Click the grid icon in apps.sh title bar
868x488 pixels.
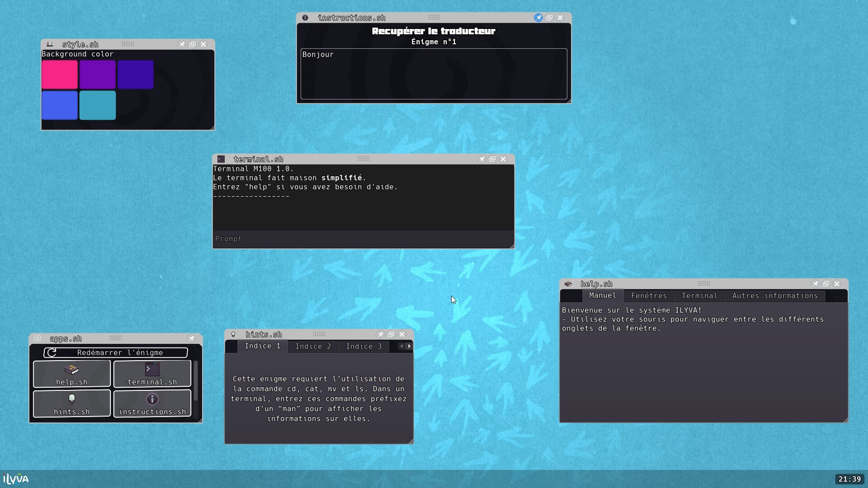tap(38, 338)
